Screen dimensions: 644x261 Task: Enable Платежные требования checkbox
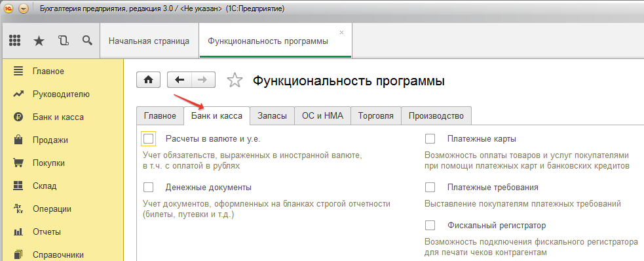[x=430, y=188]
